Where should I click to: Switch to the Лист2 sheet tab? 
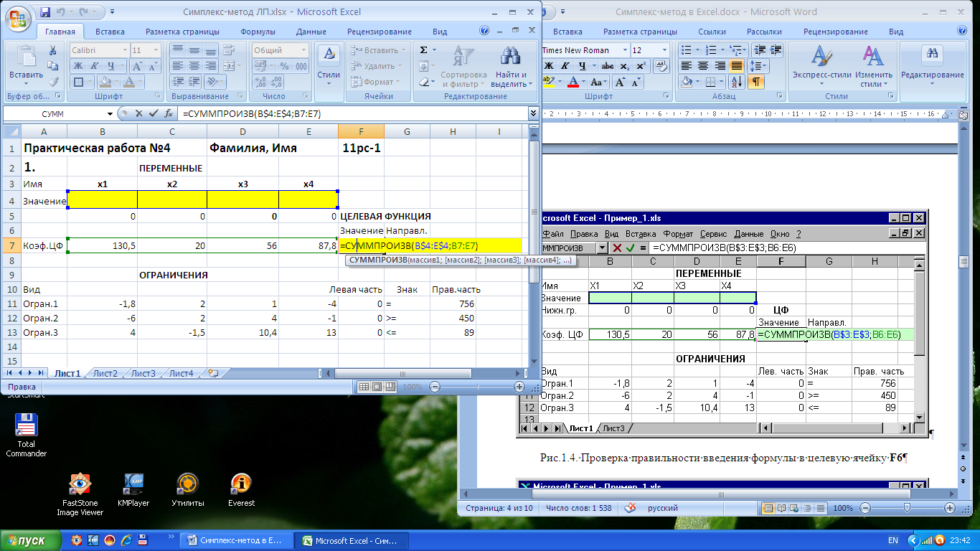105,373
